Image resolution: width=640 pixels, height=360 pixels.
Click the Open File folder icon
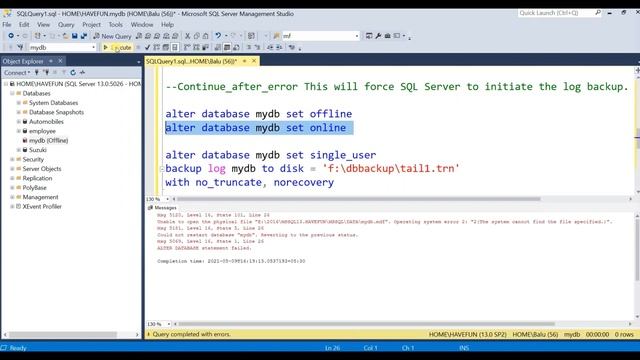[65, 36]
